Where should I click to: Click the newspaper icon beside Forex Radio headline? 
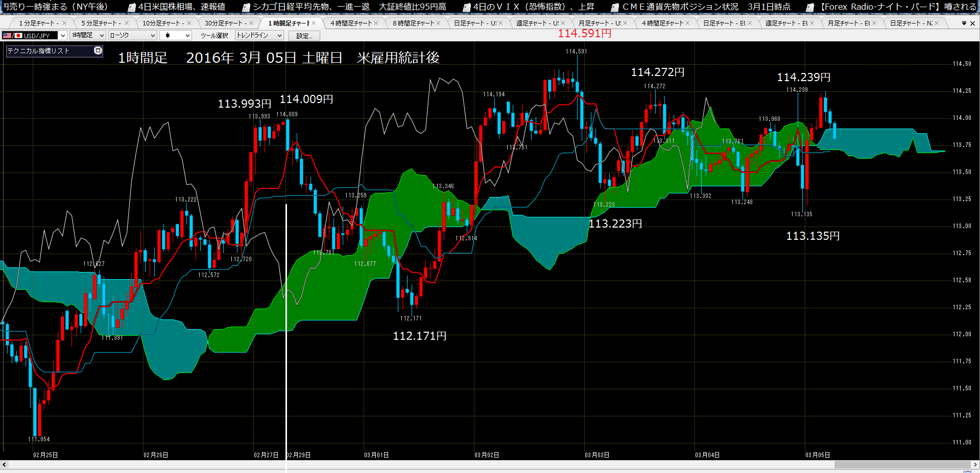click(810, 7)
